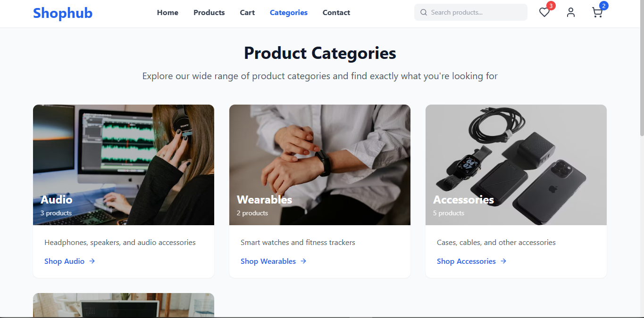Viewport: 644px width, 318px height.
Task: Open the wishlist heart icon
Action: pos(544,13)
